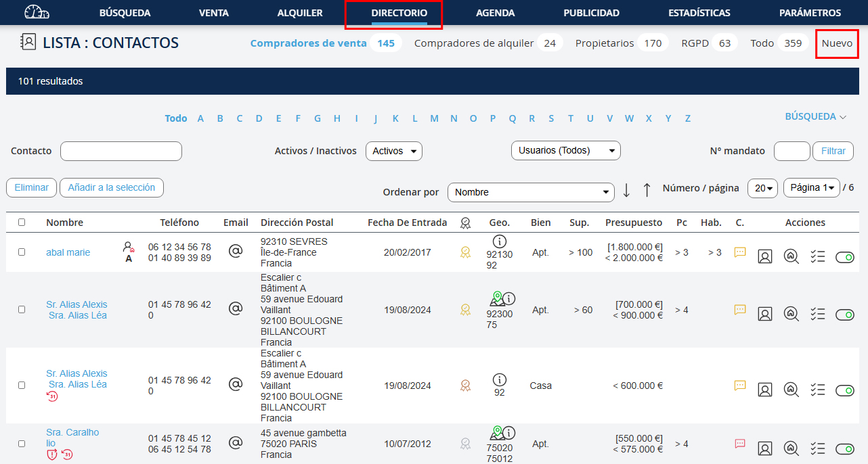Expand the Usuarios (Todos) dropdown
The width and height of the screenshot is (868, 464).
tap(565, 150)
